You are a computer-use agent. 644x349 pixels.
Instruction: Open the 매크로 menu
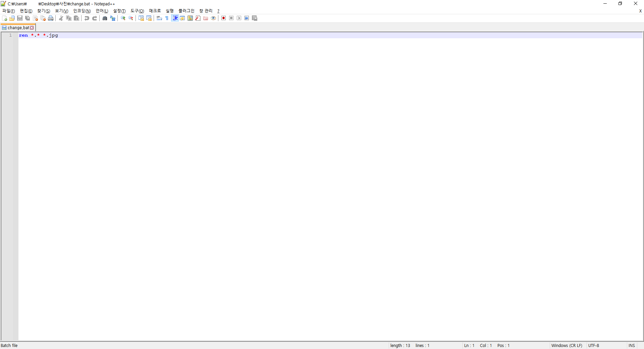coord(155,11)
